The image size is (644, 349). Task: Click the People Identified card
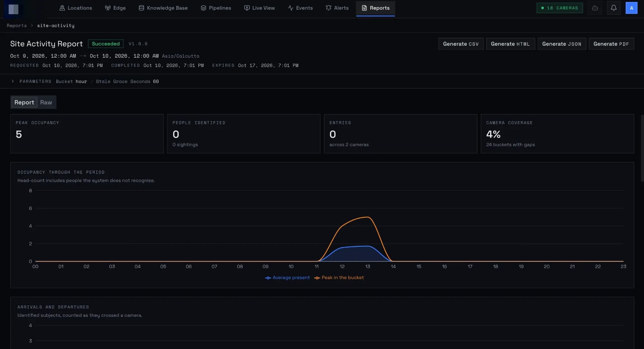[244, 134]
